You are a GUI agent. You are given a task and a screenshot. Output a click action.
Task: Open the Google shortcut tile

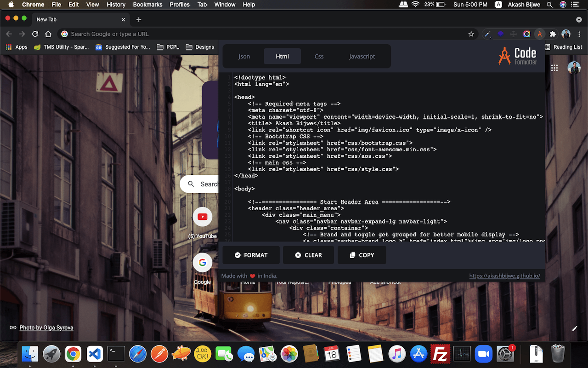click(202, 263)
